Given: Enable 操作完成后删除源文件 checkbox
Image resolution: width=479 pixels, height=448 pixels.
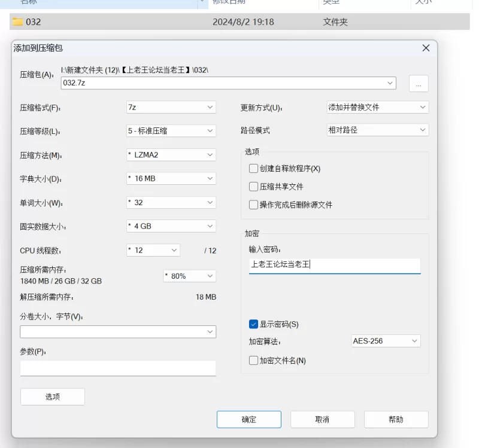Looking at the screenshot, I should tap(254, 205).
